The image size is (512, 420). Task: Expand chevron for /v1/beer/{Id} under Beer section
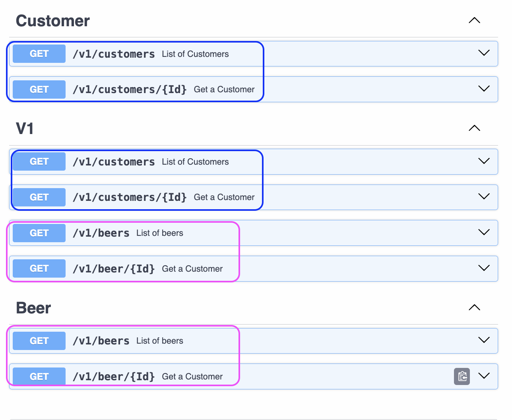coord(484,376)
